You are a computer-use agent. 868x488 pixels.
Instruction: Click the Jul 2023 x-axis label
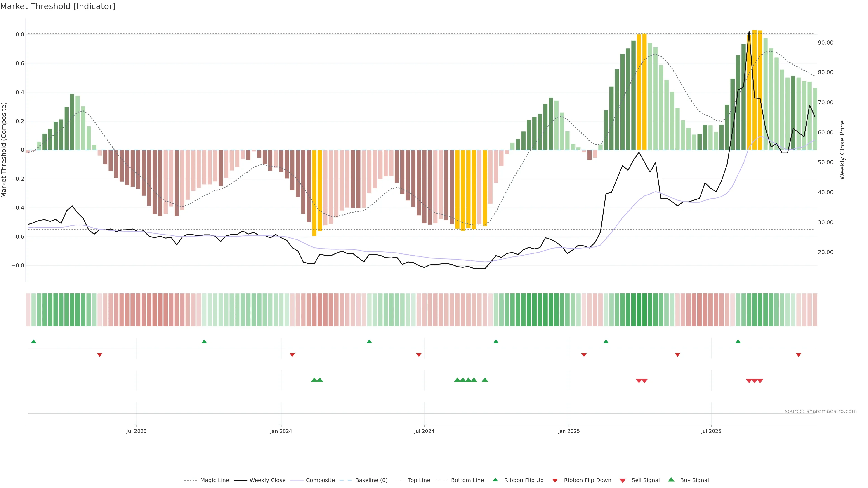tap(136, 431)
